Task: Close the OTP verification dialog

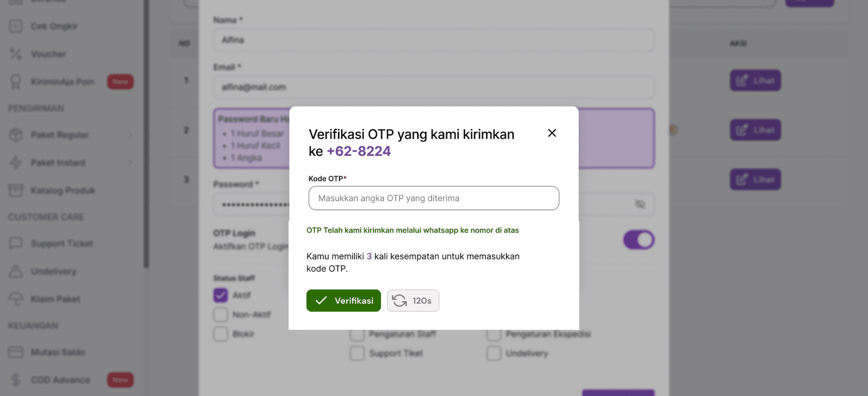Action: 552,133
